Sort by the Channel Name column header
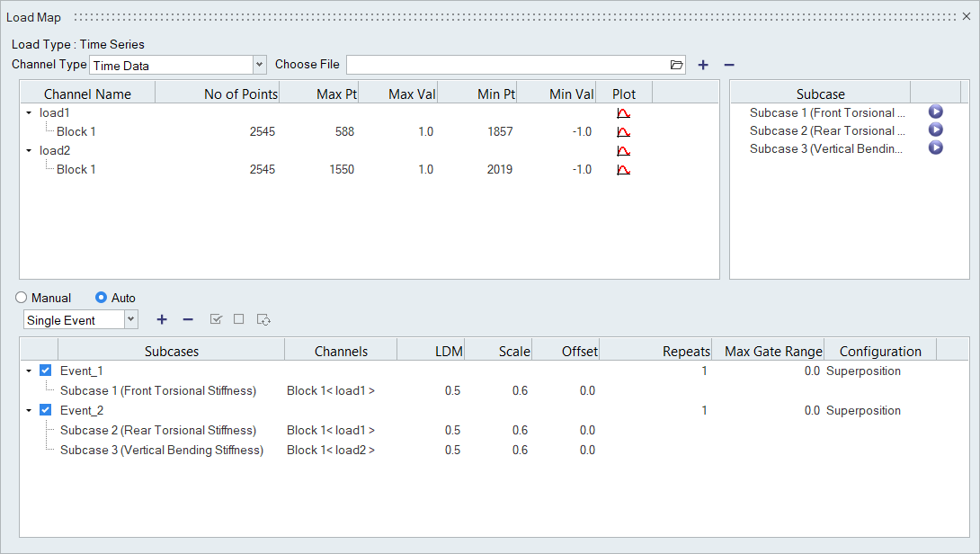Image resolution: width=980 pixels, height=554 pixels. coord(87,94)
